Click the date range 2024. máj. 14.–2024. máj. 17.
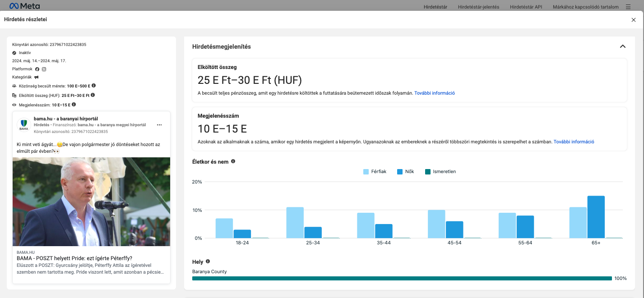This screenshot has height=298, width=644. (x=39, y=61)
